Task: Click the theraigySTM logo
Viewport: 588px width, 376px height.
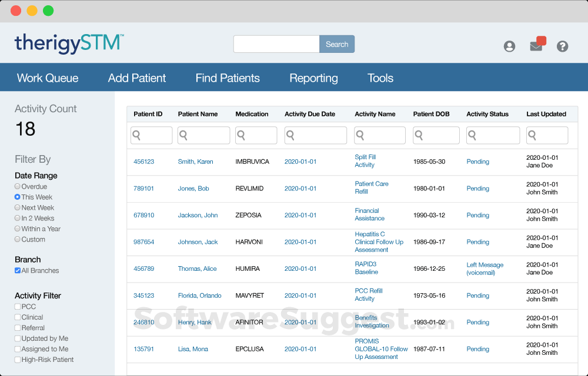Action: pyautogui.click(x=69, y=43)
